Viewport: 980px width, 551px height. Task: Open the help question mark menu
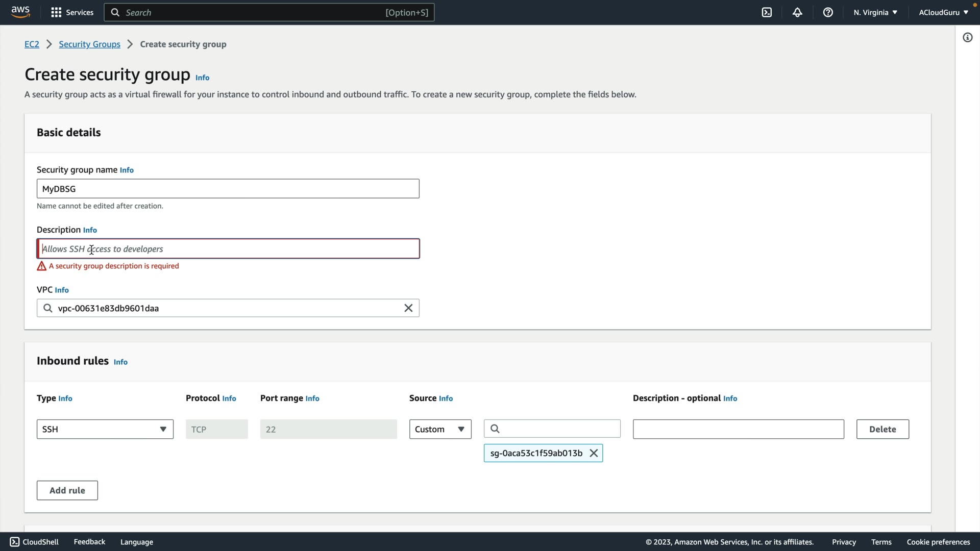(828, 12)
